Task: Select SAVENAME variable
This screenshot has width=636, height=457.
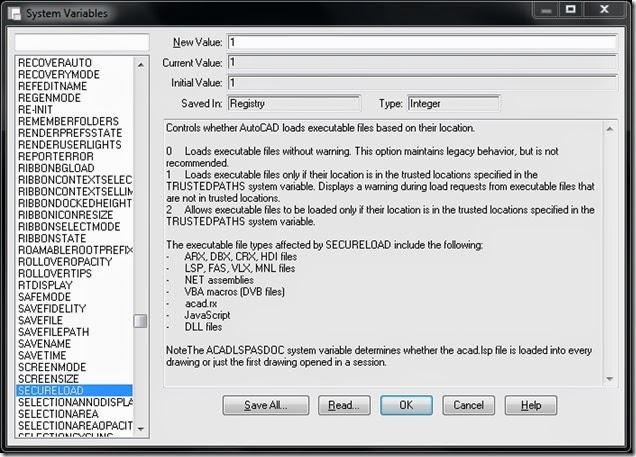Action: [x=75, y=344]
